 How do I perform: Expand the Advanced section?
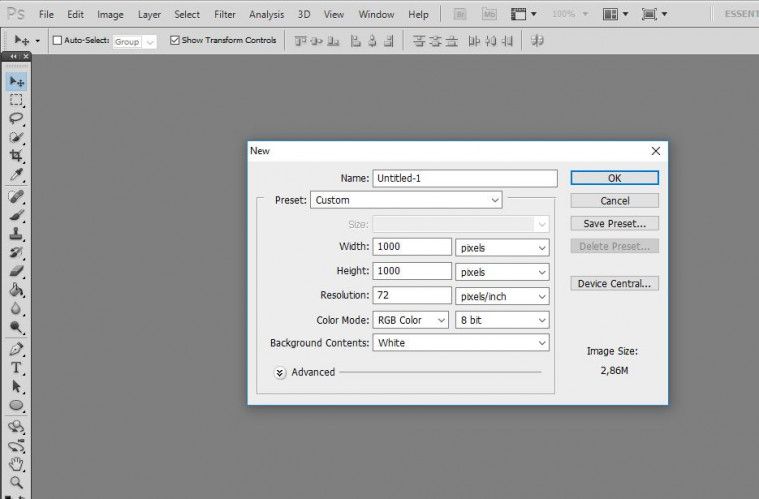pos(280,372)
